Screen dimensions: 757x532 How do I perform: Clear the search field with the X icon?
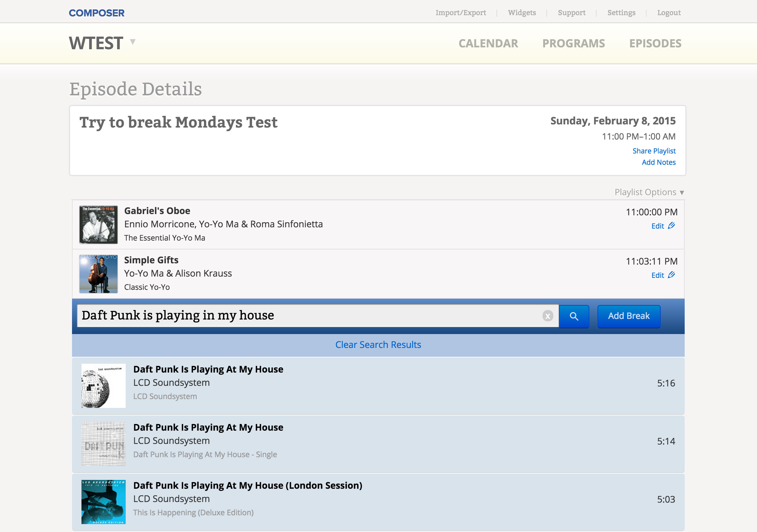548,316
